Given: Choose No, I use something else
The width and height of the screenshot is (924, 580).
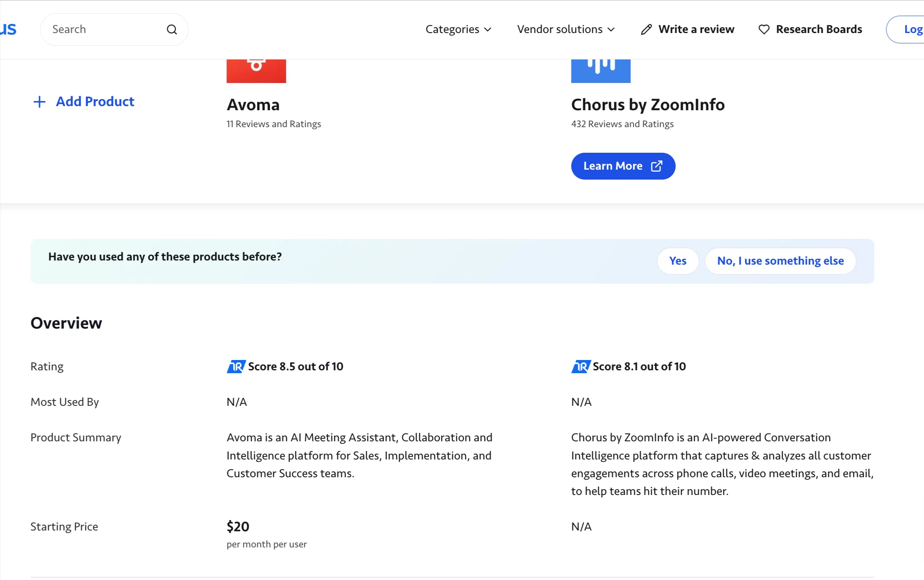Looking at the screenshot, I should [x=780, y=261].
